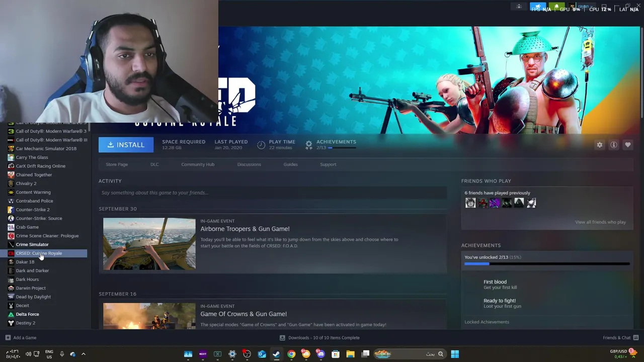Open Outlook from the taskbar

tap(262, 354)
